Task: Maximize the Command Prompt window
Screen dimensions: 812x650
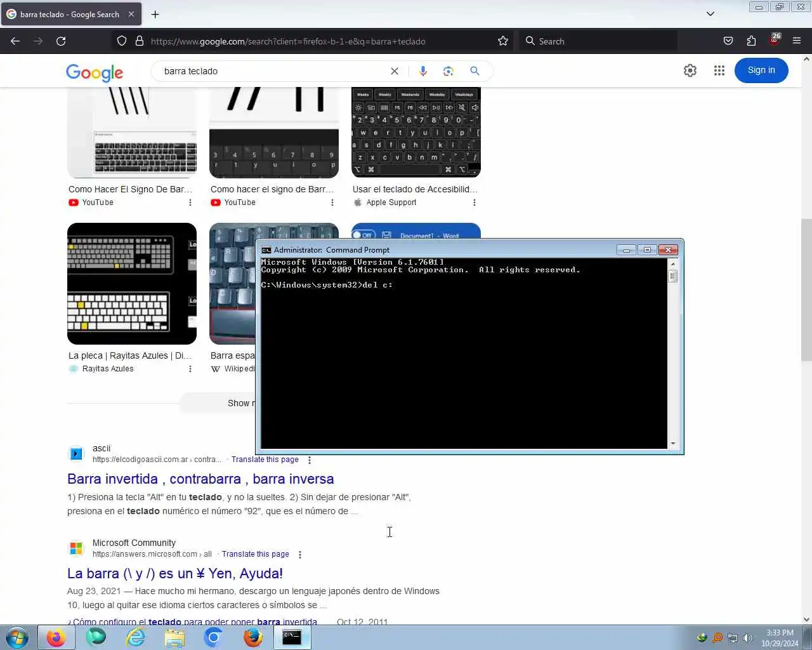Action: (647, 250)
